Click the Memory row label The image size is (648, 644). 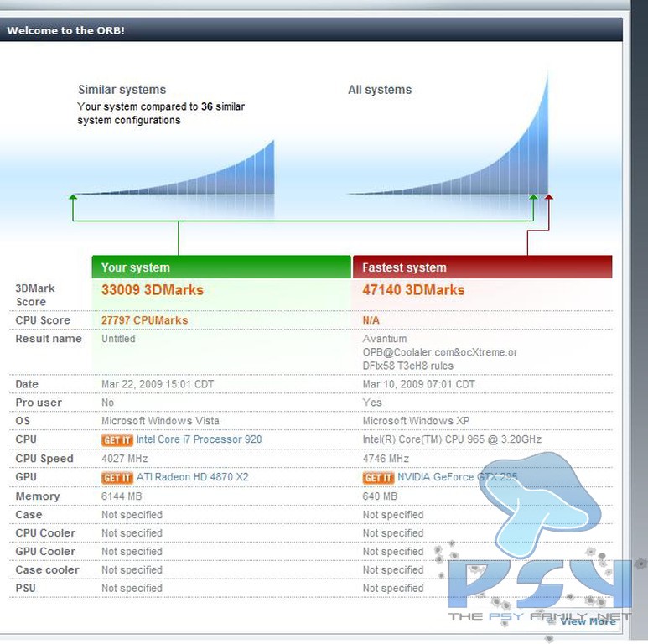[x=38, y=496]
